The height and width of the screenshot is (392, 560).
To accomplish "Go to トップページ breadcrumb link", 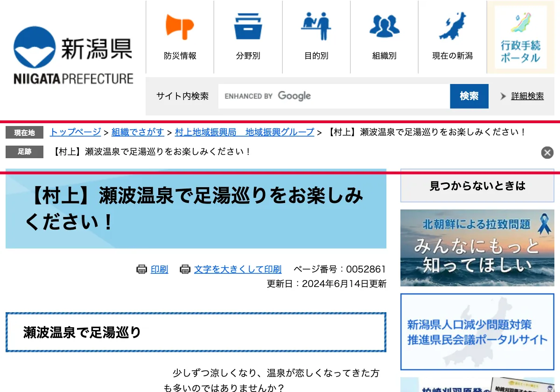I will (76, 132).
